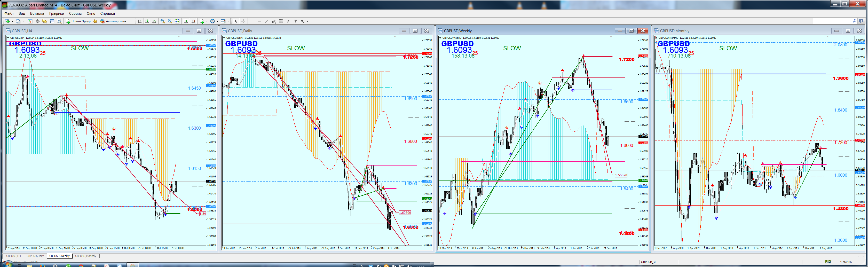Open the Indicators list icon

[x=202, y=21]
